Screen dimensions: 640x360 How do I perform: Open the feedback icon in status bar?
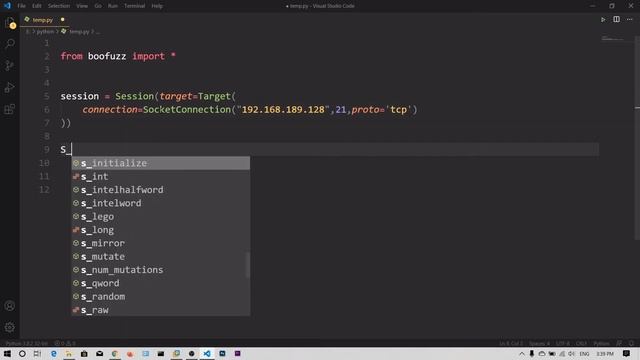coord(620,343)
